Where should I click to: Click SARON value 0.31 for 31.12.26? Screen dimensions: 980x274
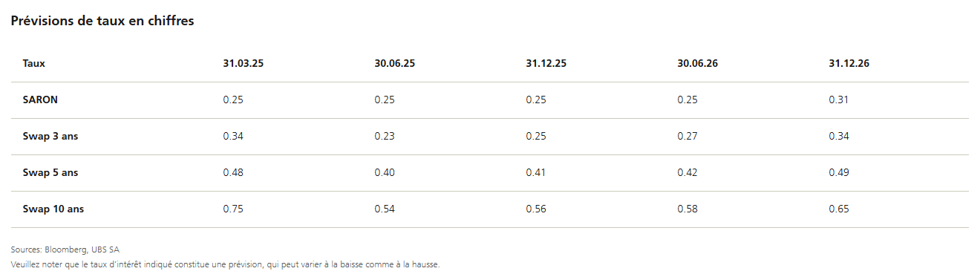pyautogui.click(x=839, y=100)
